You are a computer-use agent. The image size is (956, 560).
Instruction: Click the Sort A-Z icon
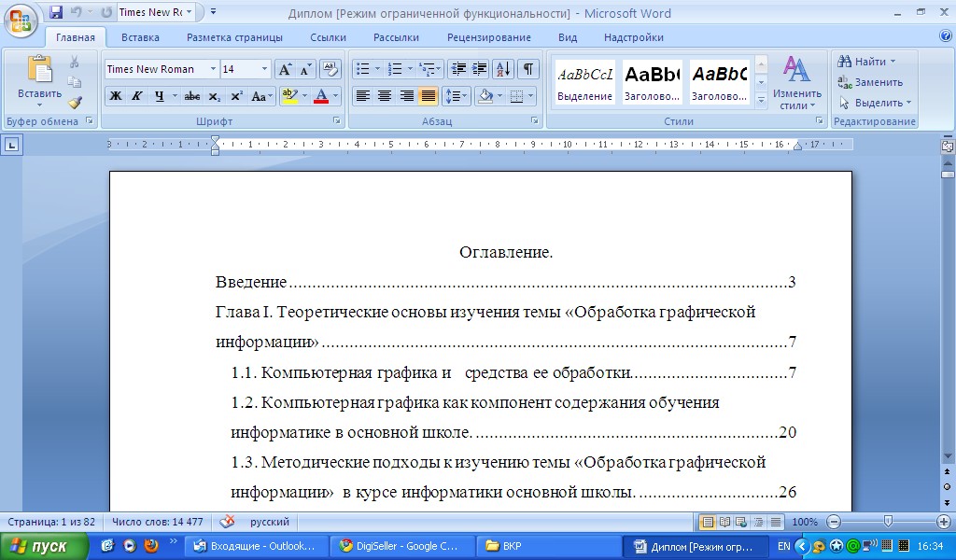[x=502, y=69]
